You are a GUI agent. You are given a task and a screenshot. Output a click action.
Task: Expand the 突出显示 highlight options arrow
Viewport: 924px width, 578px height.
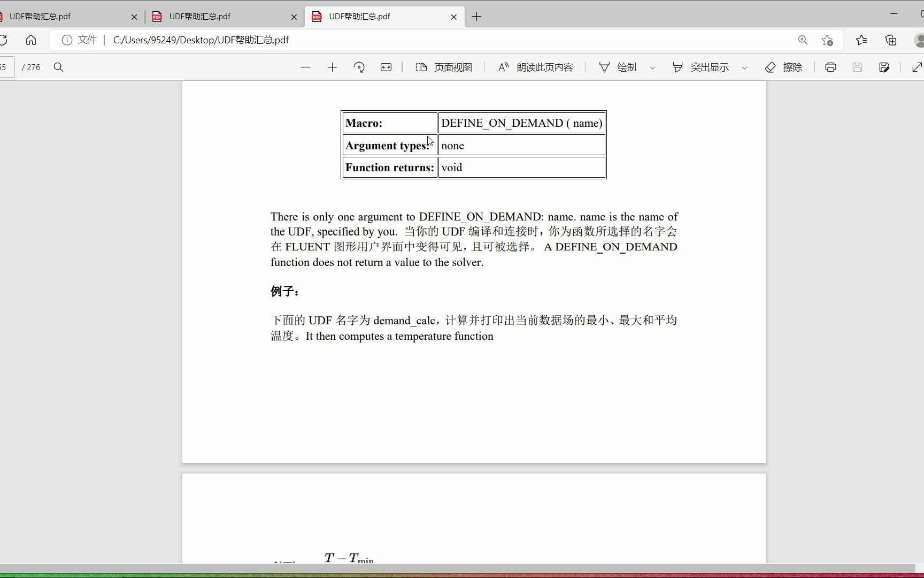(x=744, y=68)
